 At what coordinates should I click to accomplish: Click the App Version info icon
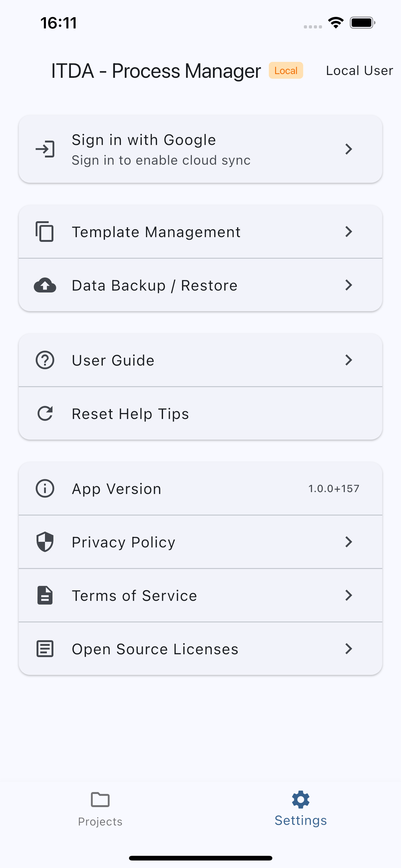pos(45,488)
